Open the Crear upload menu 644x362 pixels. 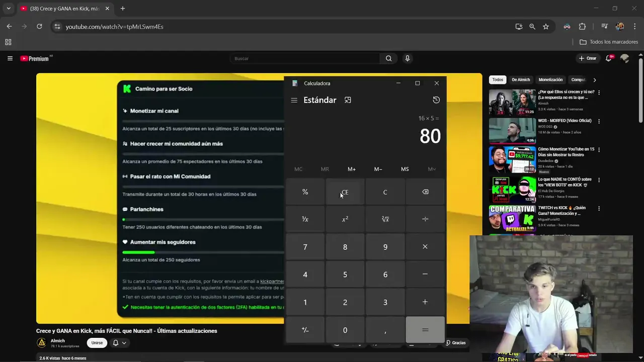point(587,58)
